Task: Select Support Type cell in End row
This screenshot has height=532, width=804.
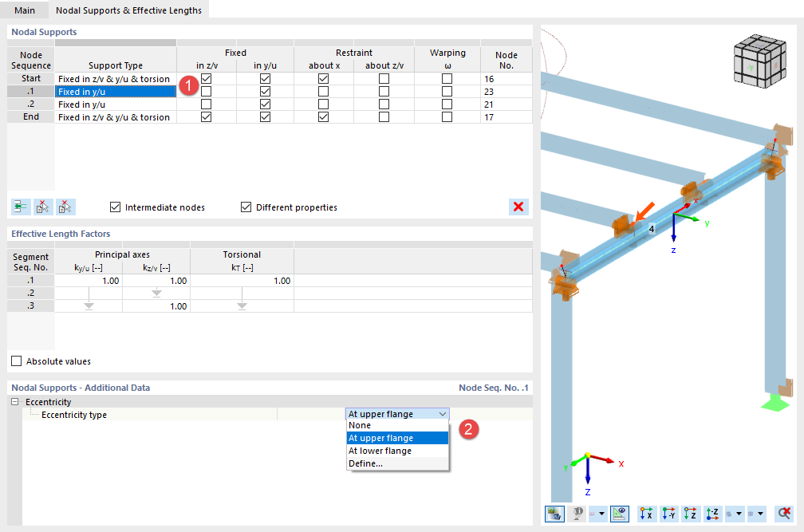Action: coord(116,117)
